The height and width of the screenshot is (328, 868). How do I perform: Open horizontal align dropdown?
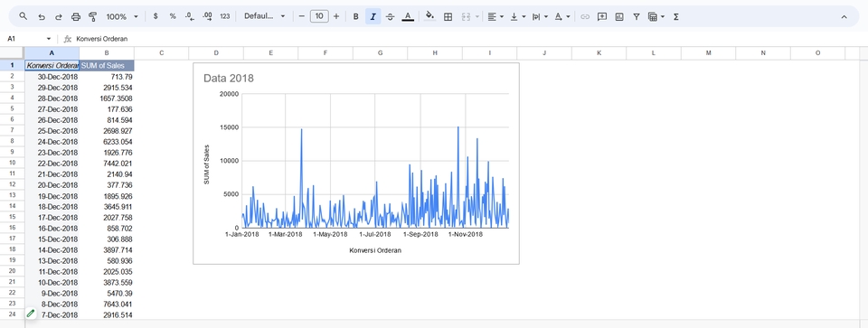pos(495,16)
